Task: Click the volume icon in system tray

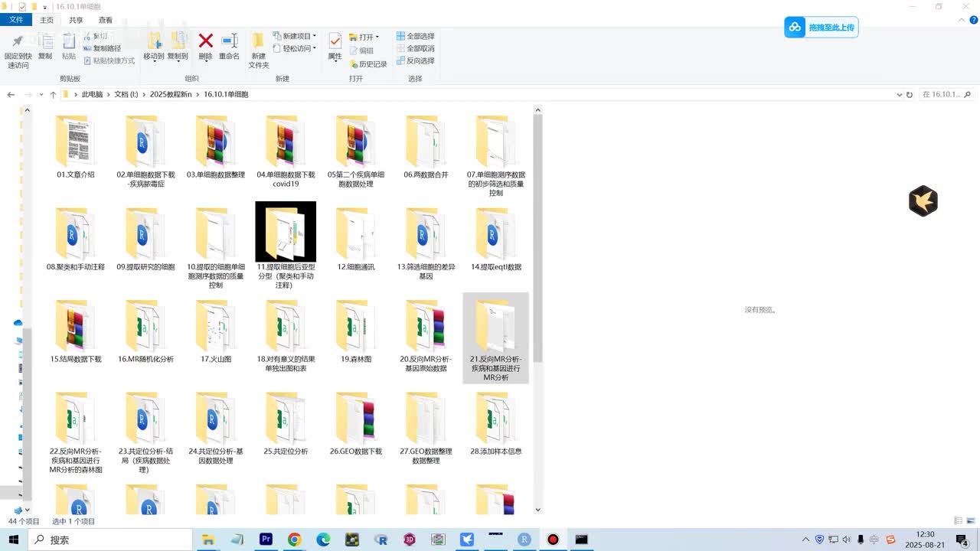Action: point(847,540)
